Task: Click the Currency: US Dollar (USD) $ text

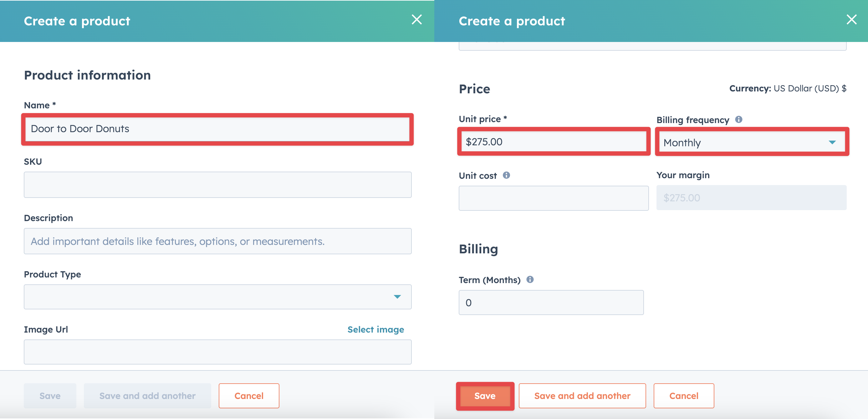Action: coord(788,88)
